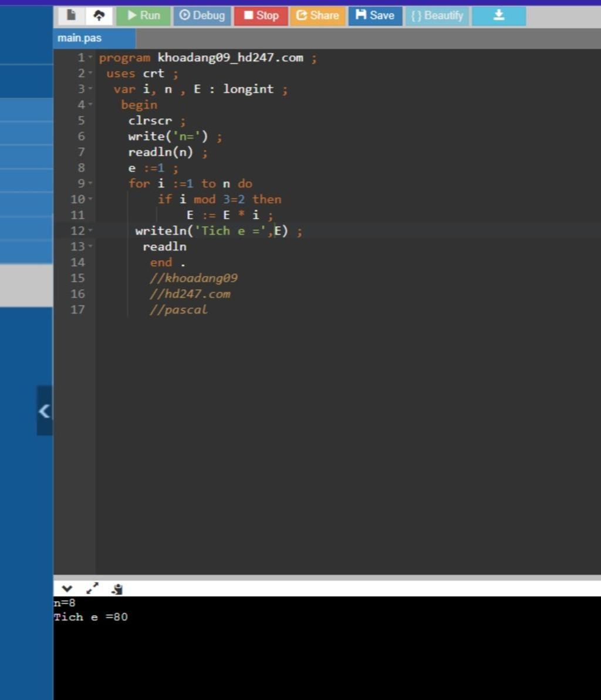Click the 'end' keyword on line 14
This screenshot has width=601, height=700.
coord(161,262)
